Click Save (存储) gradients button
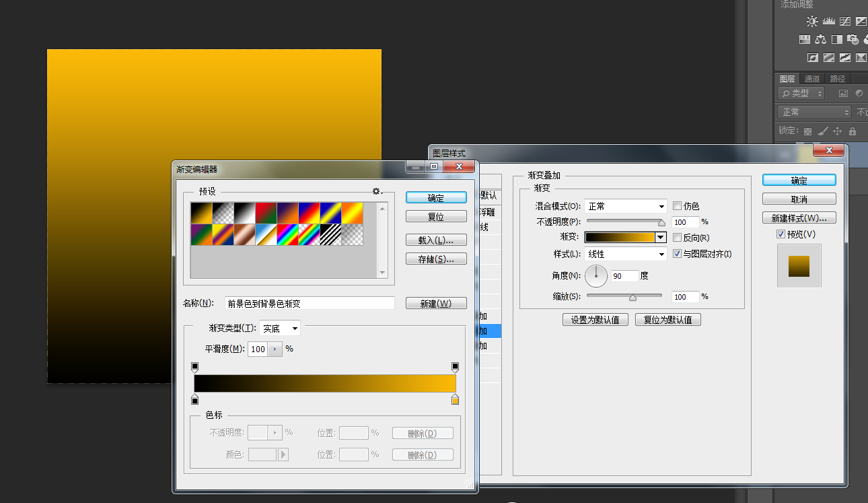Image resolution: width=868 pixels, height=503 pixels. 436,259
